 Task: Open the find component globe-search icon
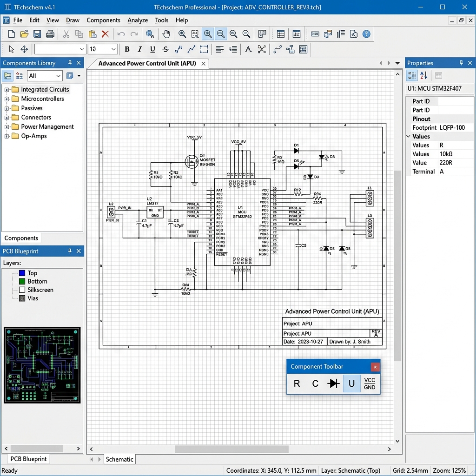tap(150, 34)
